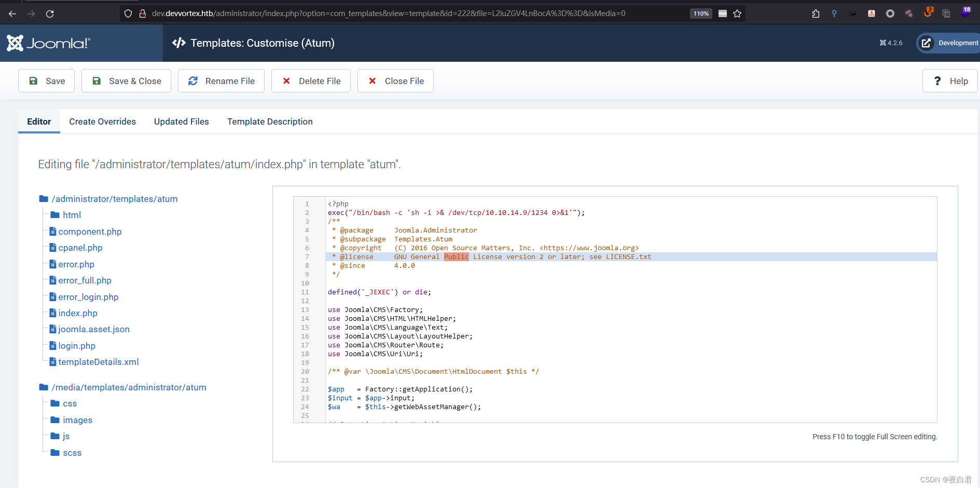Click the blue pin extension icon in toolbar
980x488 pixels.
(x=834, y=13)
